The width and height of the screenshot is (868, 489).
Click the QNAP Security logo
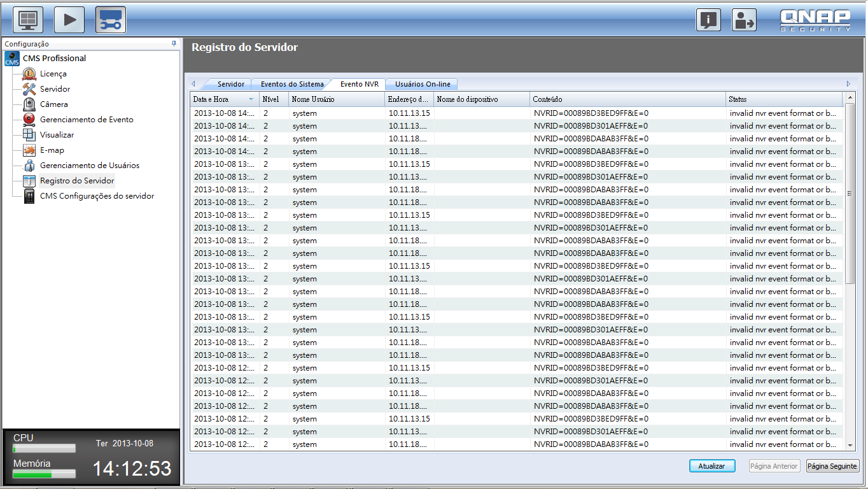point(815,20)
